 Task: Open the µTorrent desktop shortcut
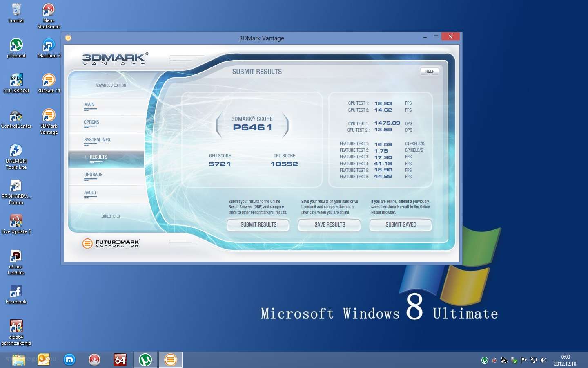(x=16, y=48)
